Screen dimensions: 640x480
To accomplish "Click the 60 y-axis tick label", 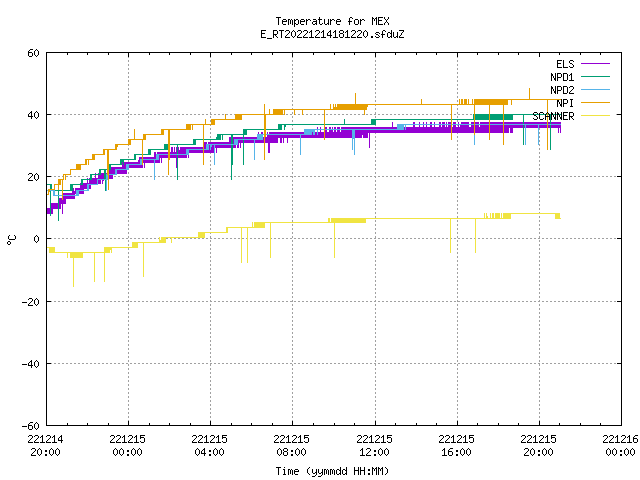I will 33,53.
